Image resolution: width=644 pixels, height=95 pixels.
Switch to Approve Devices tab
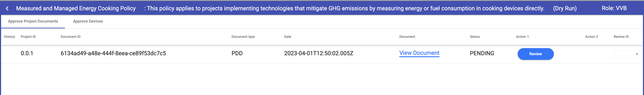tap(88, 21)
